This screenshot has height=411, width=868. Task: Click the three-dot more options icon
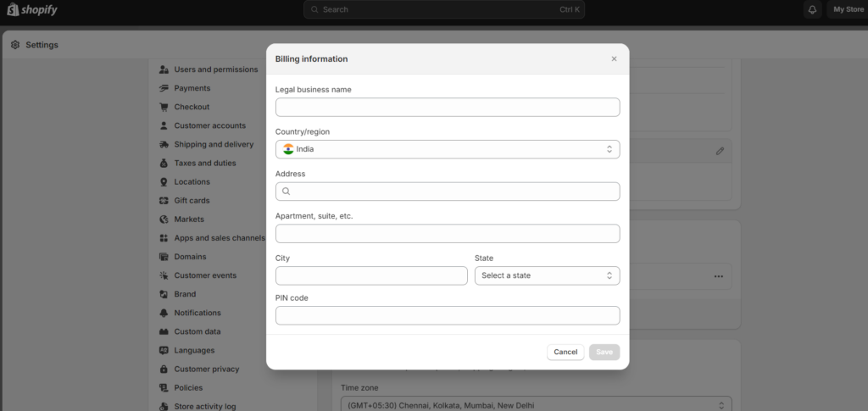point(719,276)
